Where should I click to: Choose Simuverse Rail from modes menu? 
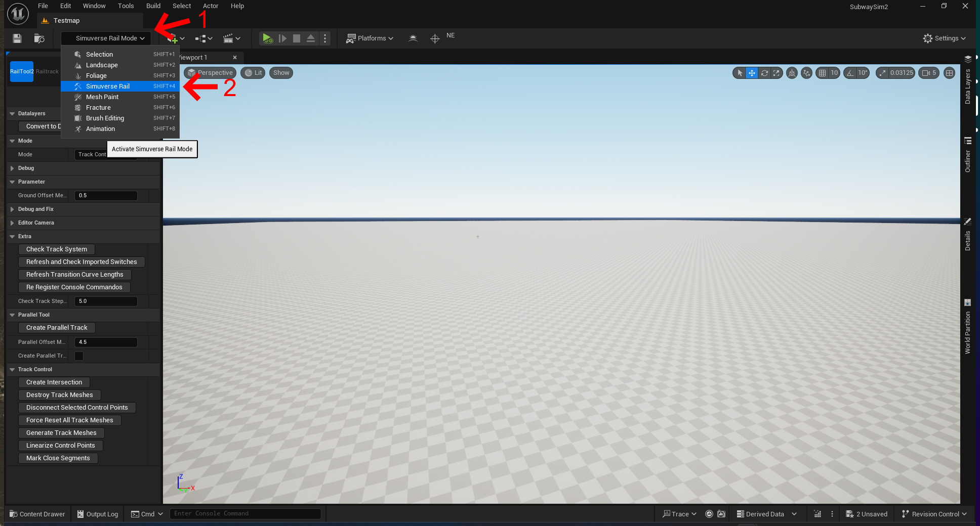click(x=108, y=86)
